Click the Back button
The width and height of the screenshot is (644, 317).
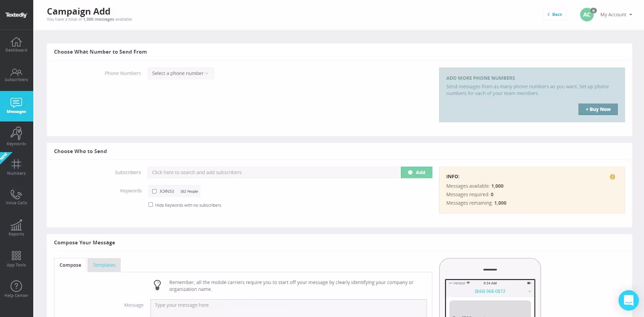click(x=555, y=14)
